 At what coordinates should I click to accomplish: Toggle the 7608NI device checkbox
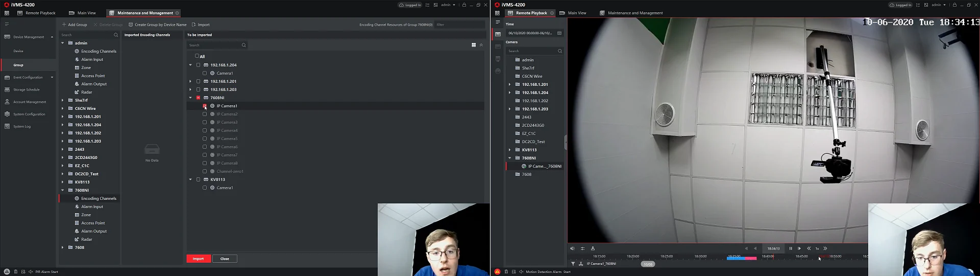199,98
